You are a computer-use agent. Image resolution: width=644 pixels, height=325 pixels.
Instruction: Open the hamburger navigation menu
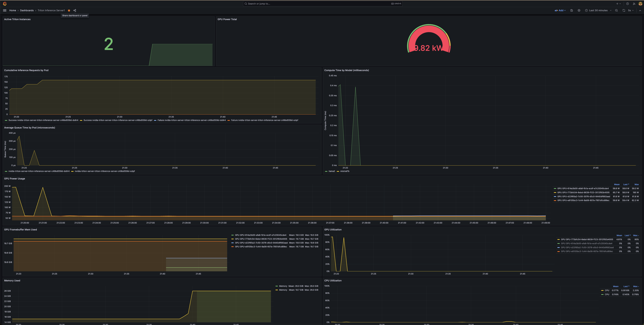(5, 11)
